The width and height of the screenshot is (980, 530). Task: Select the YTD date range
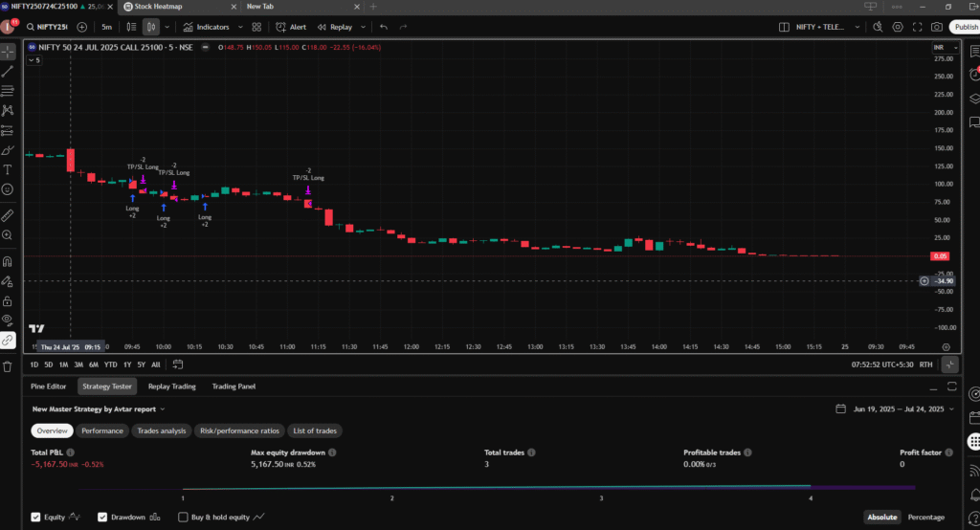[111, 364]
